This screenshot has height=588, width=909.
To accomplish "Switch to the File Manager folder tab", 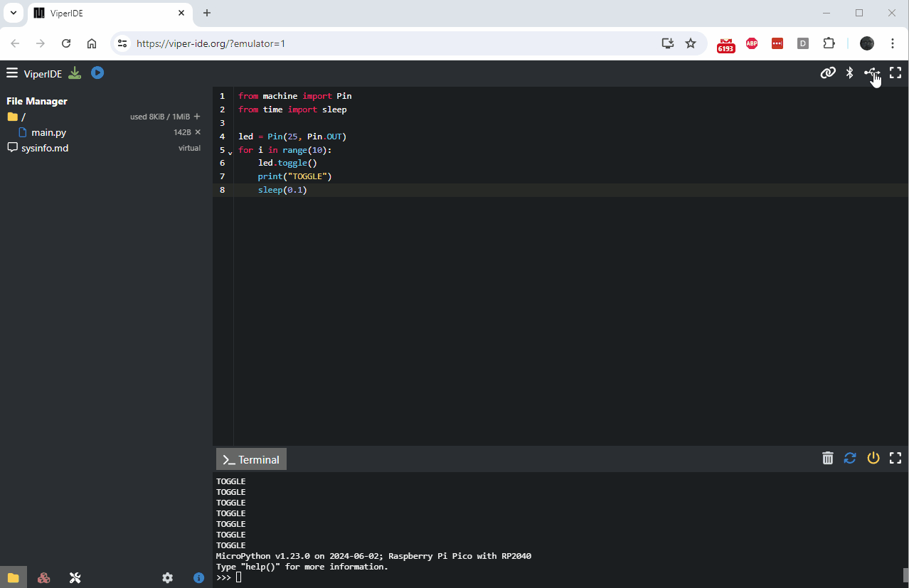I will click(x=13, y=577).
